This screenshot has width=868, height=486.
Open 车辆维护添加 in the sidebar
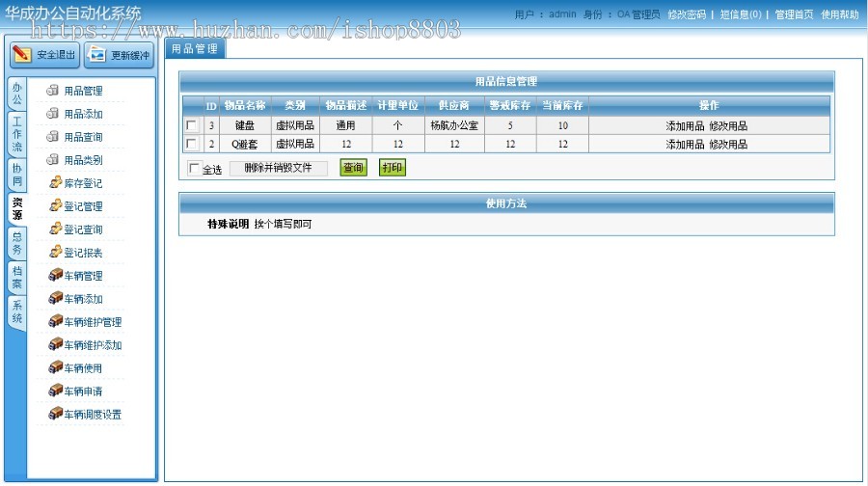[x=93, y=345]
